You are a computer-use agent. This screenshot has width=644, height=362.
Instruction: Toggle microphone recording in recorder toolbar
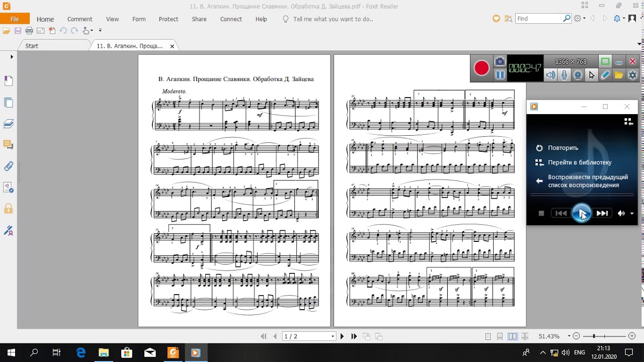click(x=565, y=75)
